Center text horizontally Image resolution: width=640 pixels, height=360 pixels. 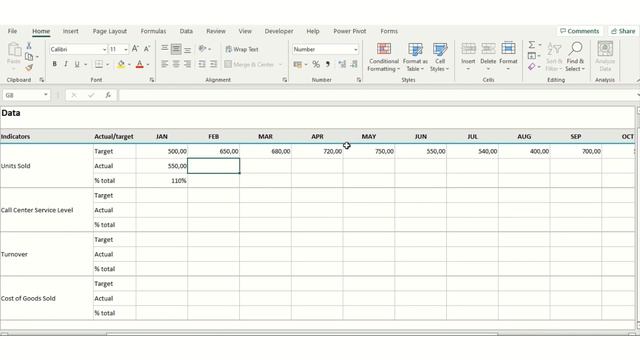pyautogui.click(x=176, y=64)
